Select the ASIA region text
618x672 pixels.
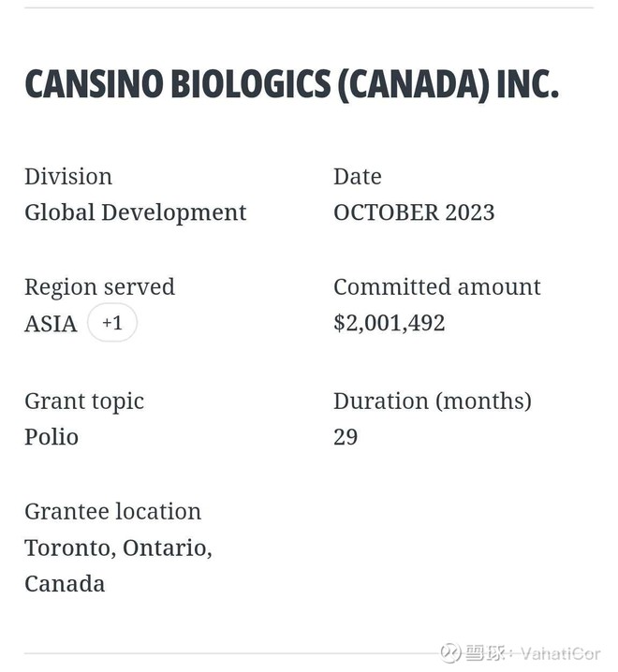pos(51,324)
